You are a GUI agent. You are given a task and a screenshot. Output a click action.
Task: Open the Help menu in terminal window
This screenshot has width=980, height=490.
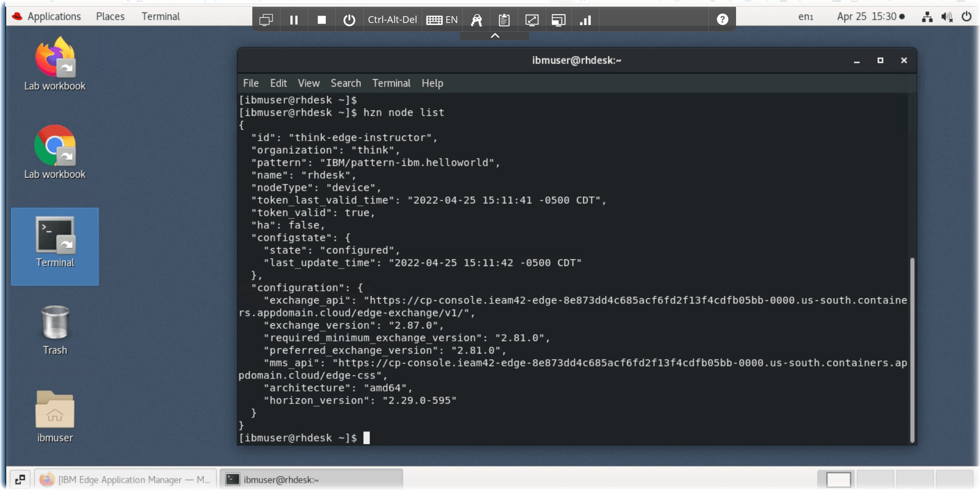click(x=432, y=83)
